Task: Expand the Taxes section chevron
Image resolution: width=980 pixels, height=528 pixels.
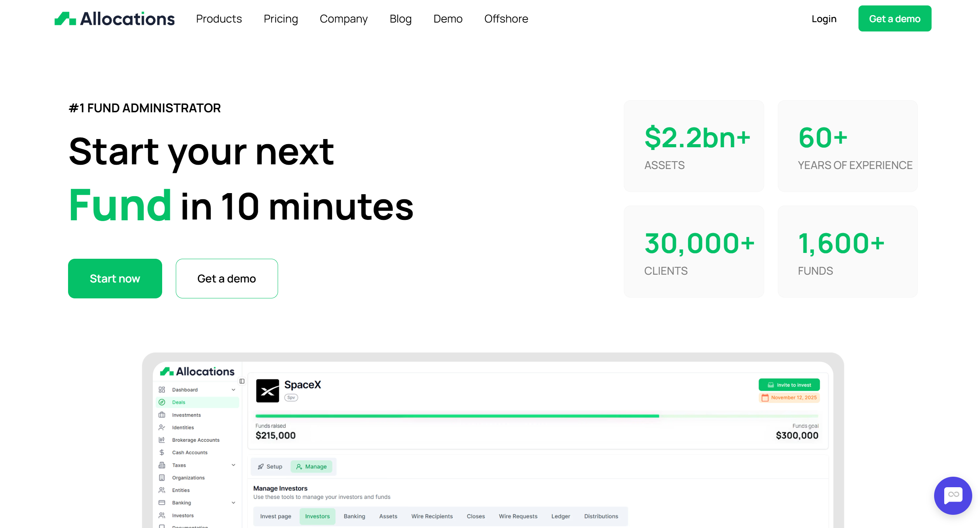Action: pyautogui.click(x=233, y=465)
